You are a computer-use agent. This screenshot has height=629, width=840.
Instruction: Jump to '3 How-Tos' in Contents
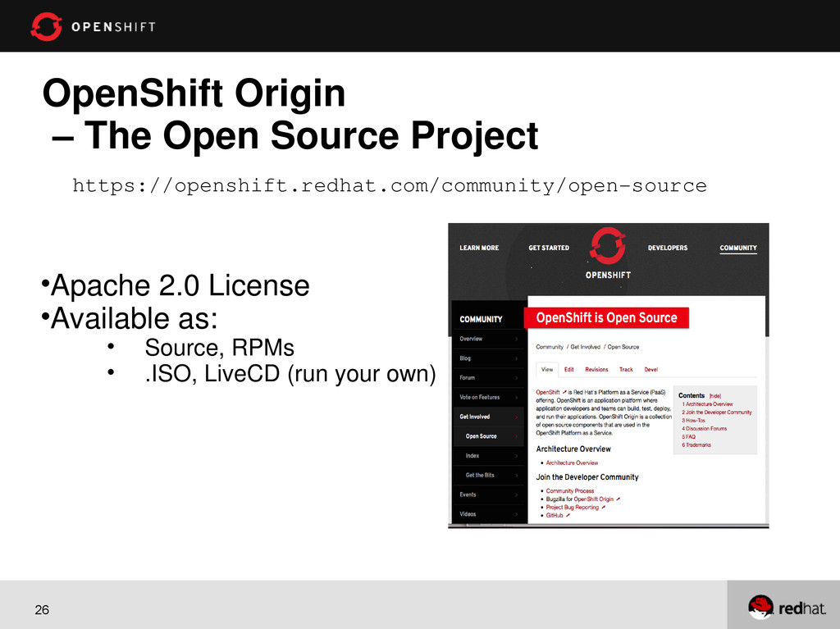[693, 420]
